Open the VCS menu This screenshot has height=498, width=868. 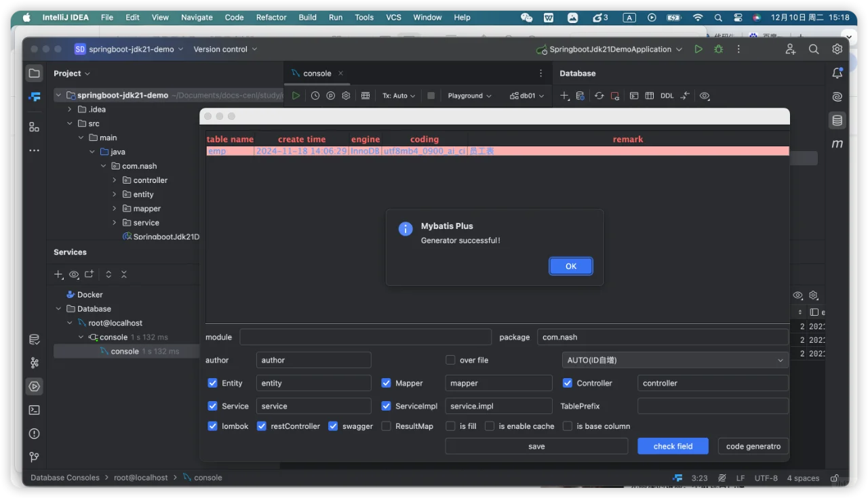point(394,18)
